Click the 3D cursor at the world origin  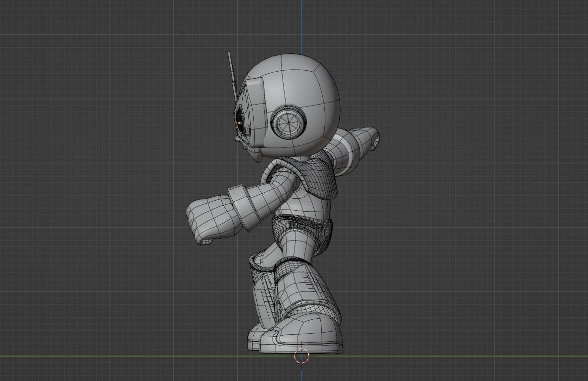point(302,356)
